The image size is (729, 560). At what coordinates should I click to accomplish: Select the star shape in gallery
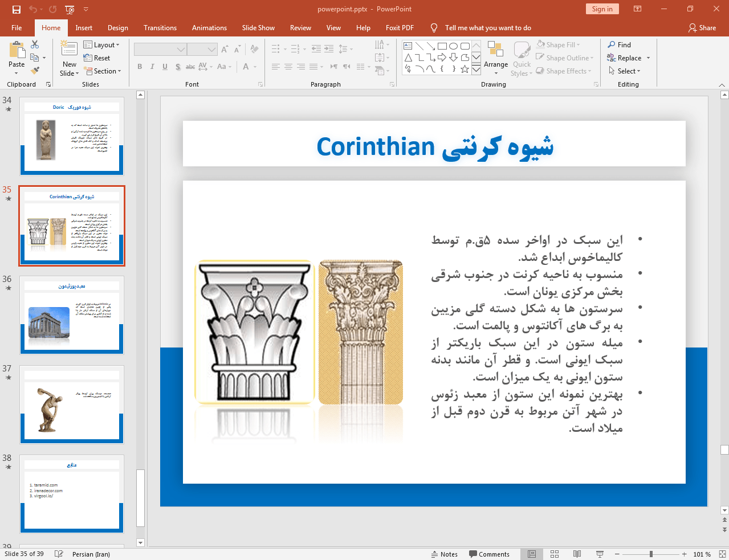[x=465, y=69]
